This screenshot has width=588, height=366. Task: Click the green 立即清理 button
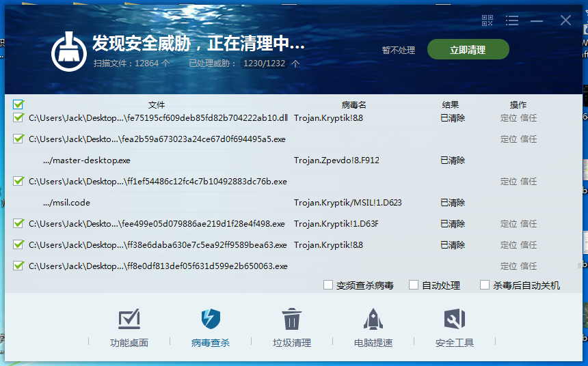point(468,49)
